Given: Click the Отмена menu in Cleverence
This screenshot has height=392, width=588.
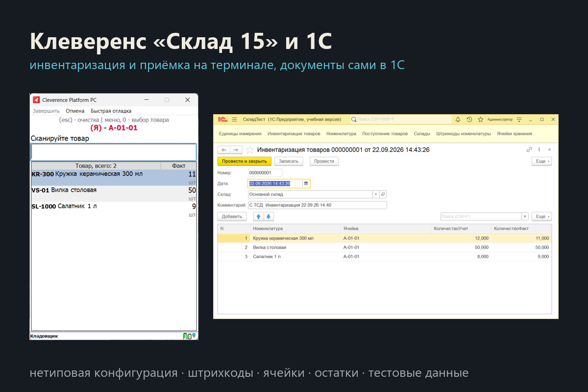Looking at the screenshot, I should click(x=75, y=111).
